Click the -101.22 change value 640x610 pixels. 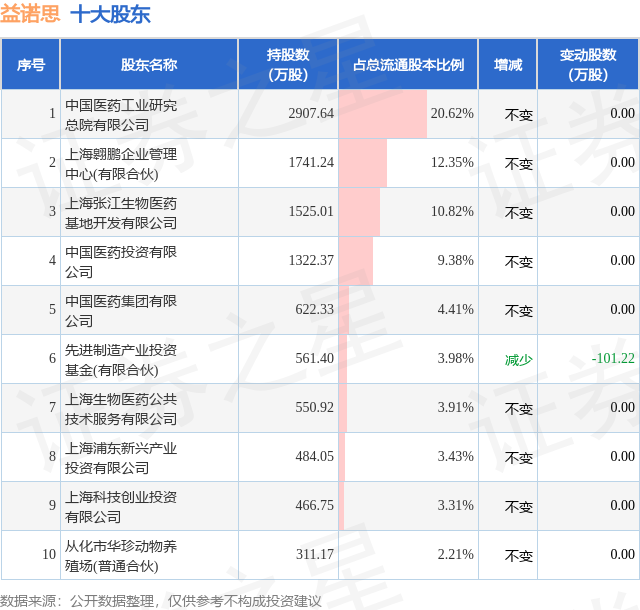(613, 358)
